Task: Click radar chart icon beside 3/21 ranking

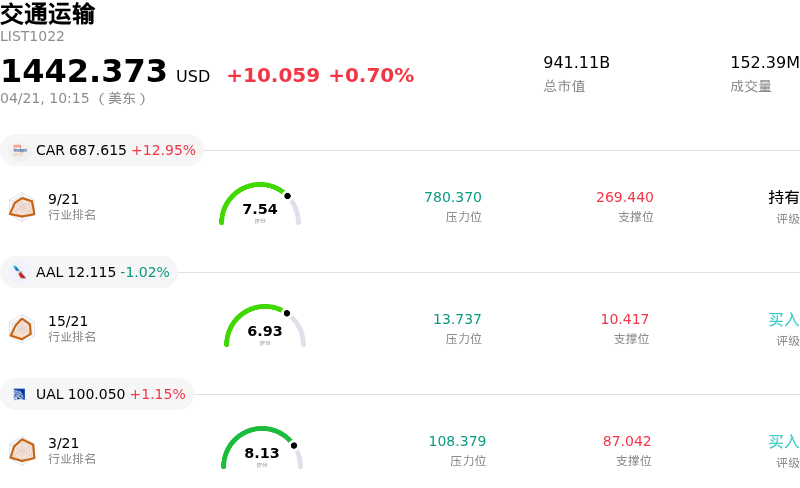Action: tap(22, 450)
